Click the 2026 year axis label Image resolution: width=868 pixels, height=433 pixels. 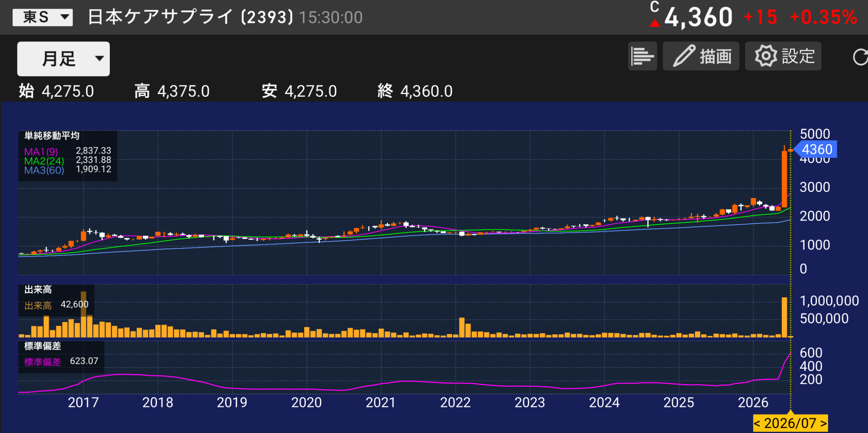click(x=753, y=403)
